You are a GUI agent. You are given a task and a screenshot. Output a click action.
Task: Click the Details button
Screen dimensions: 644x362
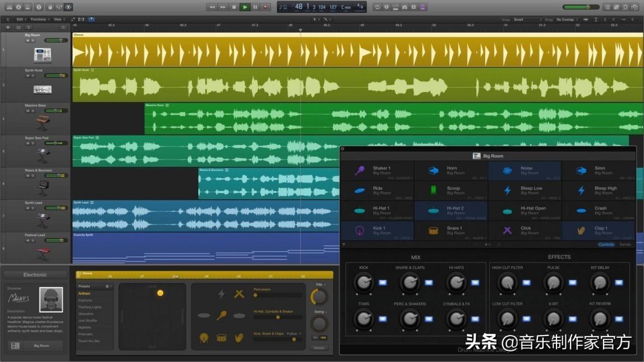[319, 348]
